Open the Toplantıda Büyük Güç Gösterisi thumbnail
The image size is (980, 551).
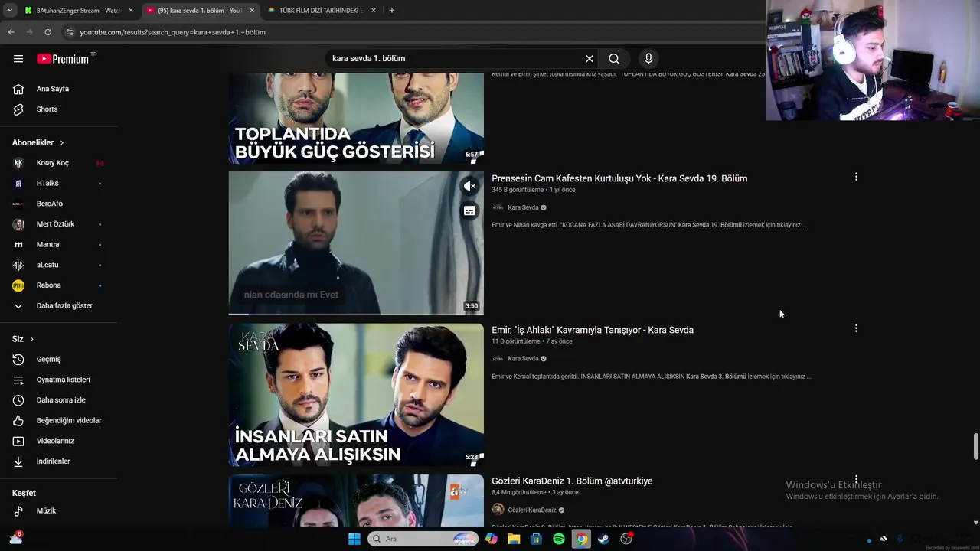(x=356, y=118)
